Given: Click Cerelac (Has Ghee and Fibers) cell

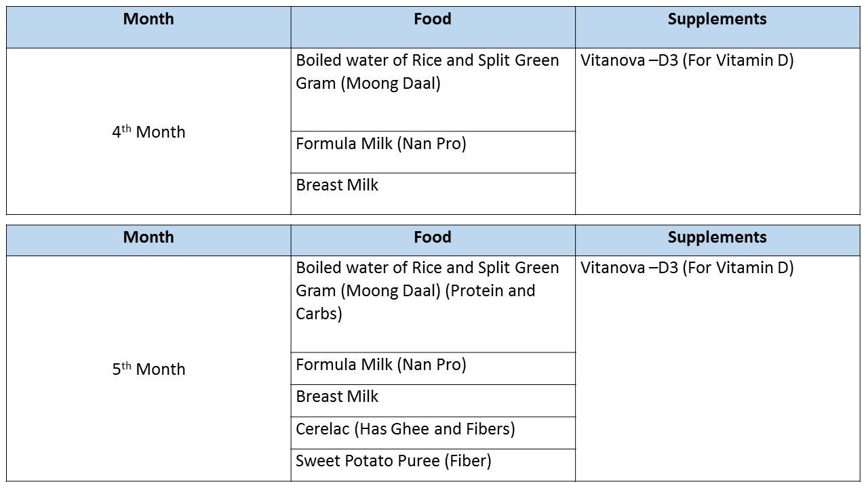Looking at the screenshot, I should coord(433,432).
